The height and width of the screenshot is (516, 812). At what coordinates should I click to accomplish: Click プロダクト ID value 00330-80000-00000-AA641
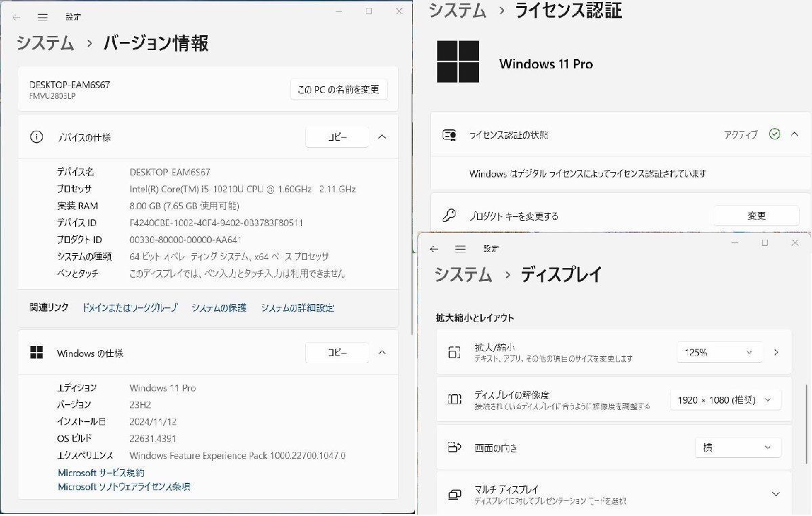click(x=185, y=240)
